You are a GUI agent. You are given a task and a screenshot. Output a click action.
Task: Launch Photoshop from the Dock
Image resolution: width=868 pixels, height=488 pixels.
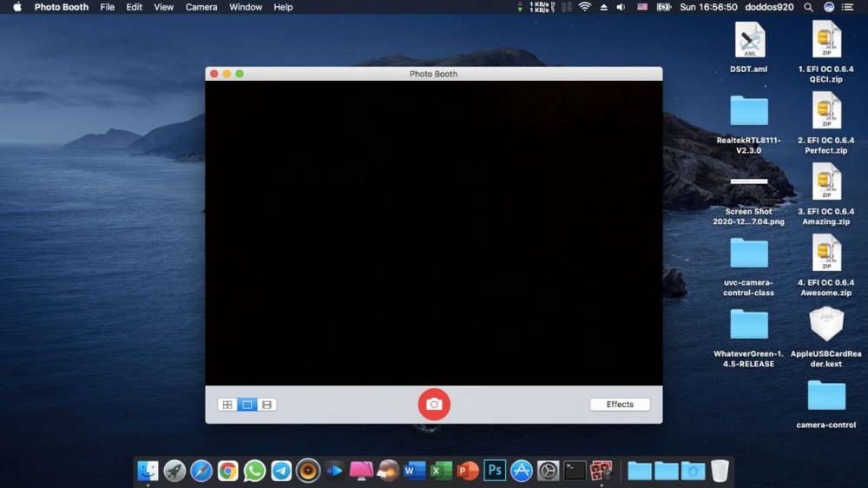[x=495, y=471]
